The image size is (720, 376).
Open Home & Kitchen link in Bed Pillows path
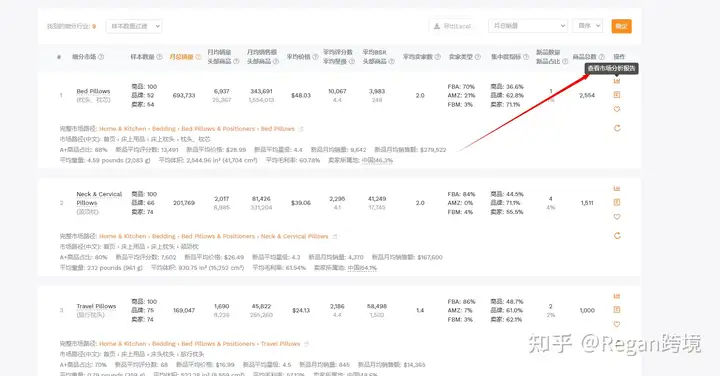(123, 129)
